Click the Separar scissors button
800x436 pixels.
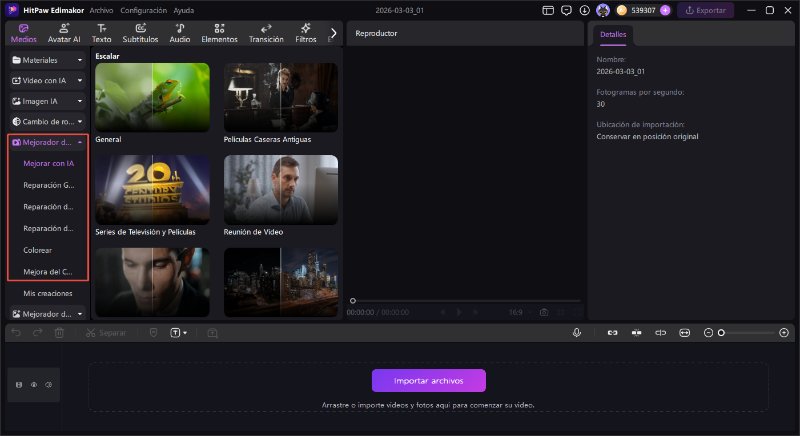point(106,332)
